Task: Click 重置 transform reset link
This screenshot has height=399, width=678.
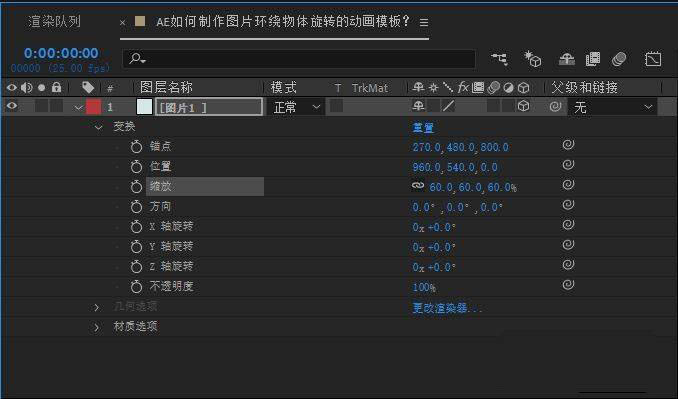Action: coord(423,128)
